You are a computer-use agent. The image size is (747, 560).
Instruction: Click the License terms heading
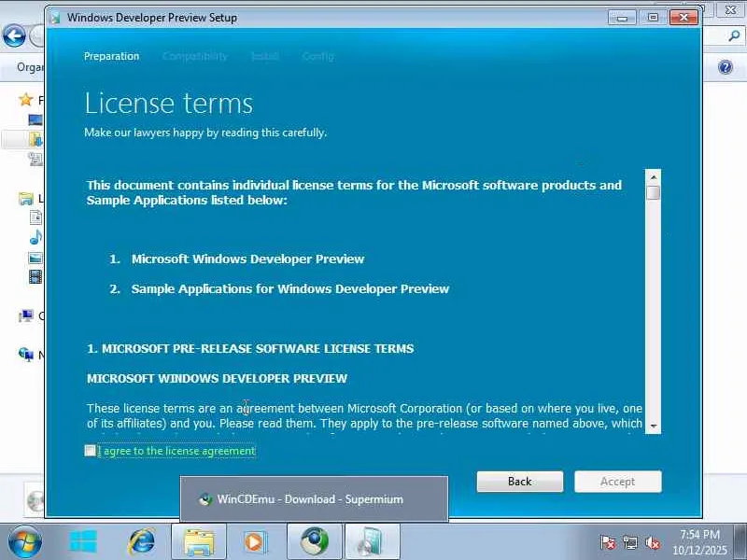pos(169,103)
